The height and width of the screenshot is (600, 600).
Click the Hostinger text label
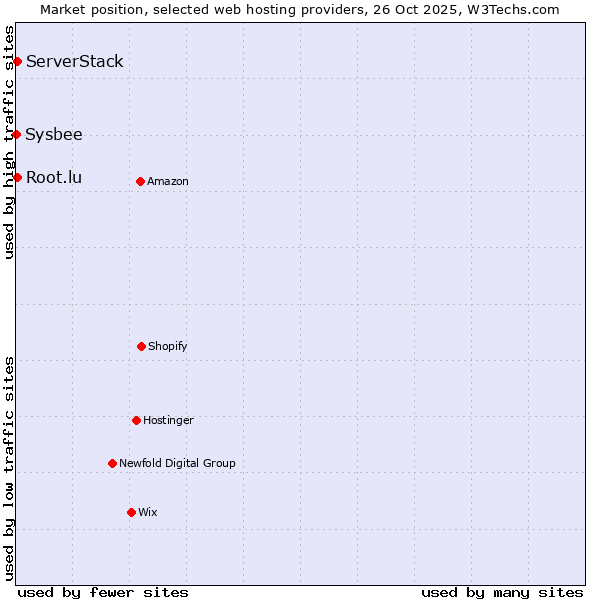[x=168, y=420]
